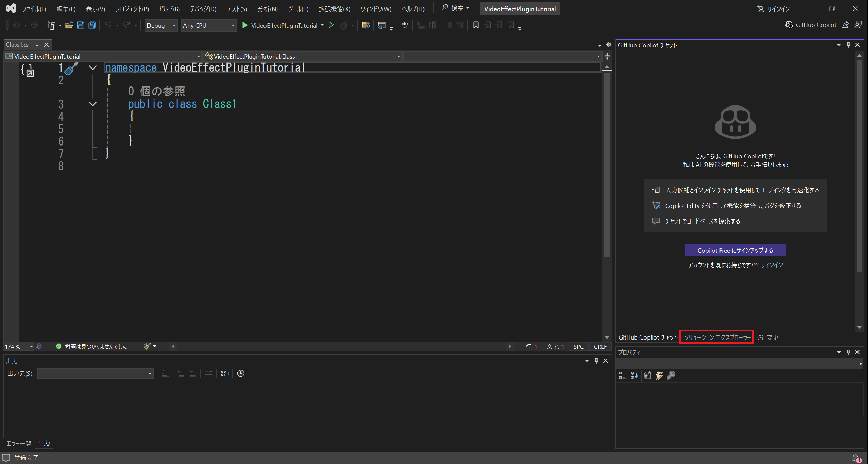Click the サインイン link in Copilot chat
Image resolution: width=868 pixels, height=464 pixels.
(x=771, y=265)
